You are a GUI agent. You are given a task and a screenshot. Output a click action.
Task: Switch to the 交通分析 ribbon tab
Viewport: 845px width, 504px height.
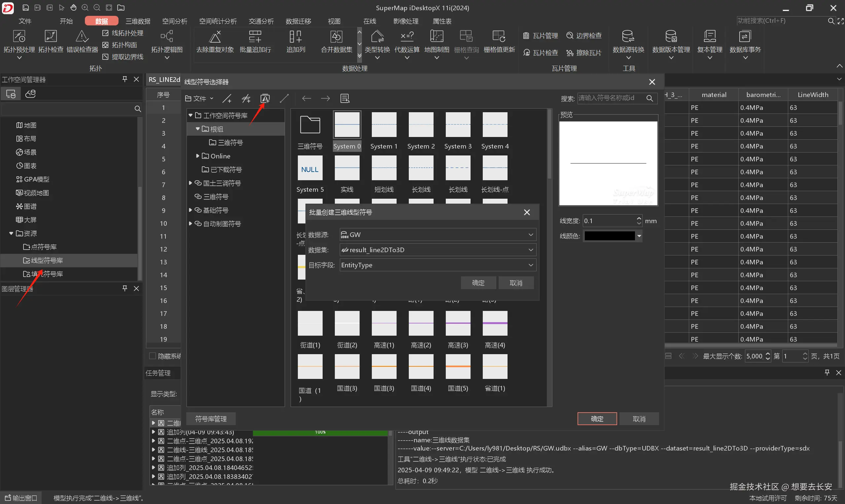[261, 21]
